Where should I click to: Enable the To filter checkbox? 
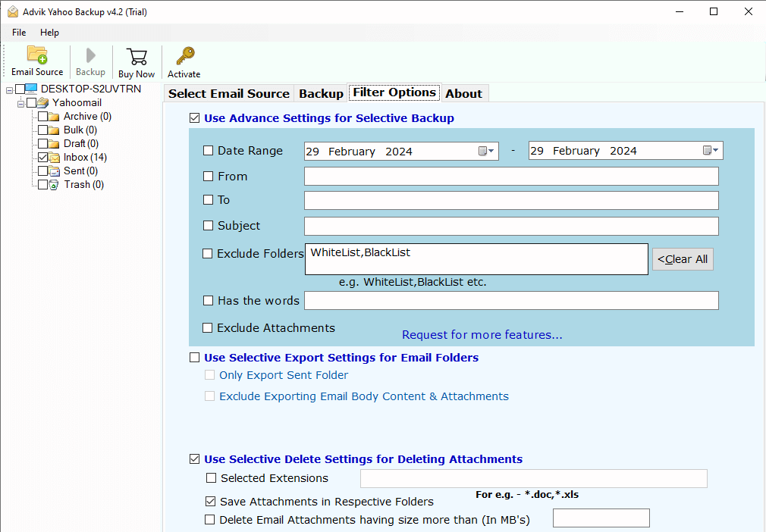[208, 199]
